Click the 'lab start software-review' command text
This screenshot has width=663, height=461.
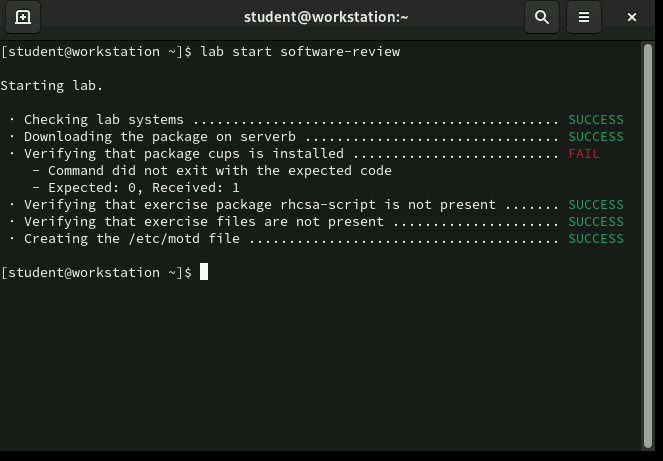tap(300, 51)
